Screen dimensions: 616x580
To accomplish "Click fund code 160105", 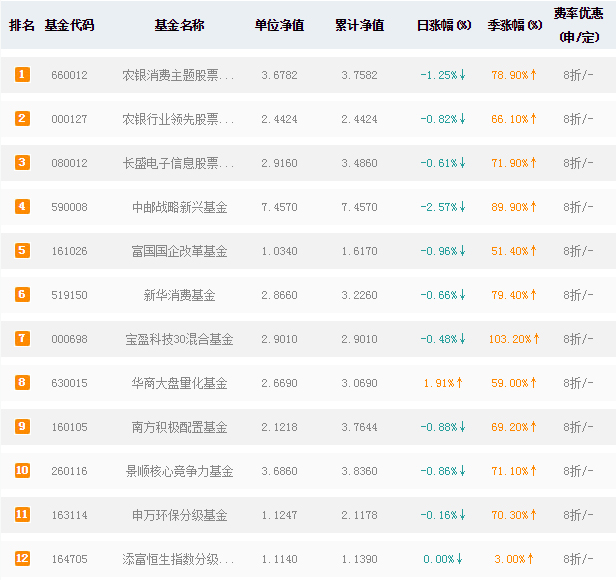I will 70,427.
